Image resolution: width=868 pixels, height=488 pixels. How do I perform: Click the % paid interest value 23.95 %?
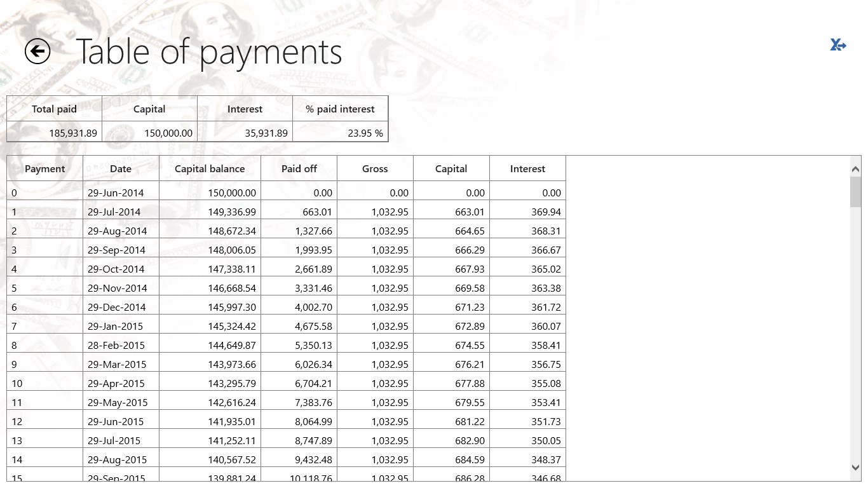click(x=365, y=133)
